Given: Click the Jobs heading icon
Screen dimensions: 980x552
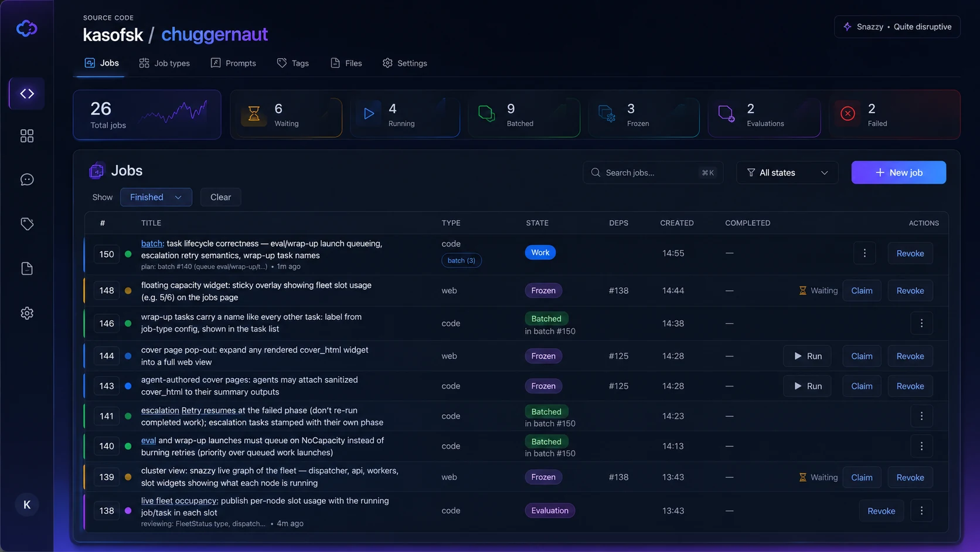Looking at the screenshot, I should click(x=97, y=171).
